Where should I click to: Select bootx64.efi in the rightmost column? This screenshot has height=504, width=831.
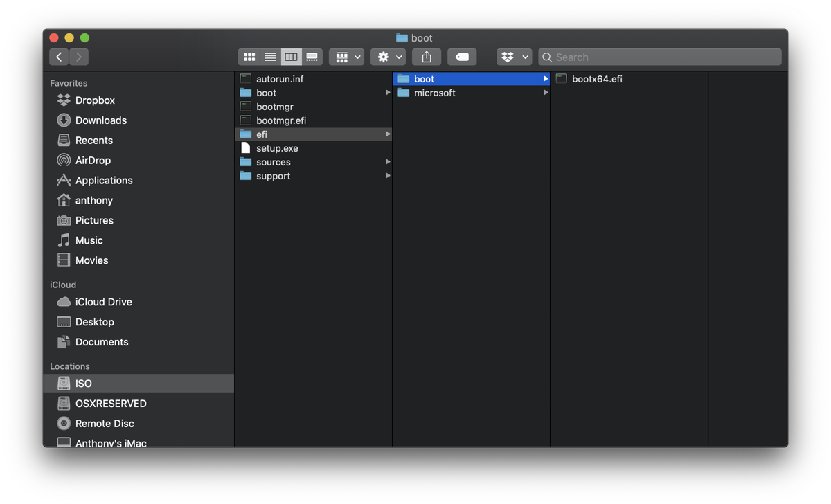(x=593, y=79)
